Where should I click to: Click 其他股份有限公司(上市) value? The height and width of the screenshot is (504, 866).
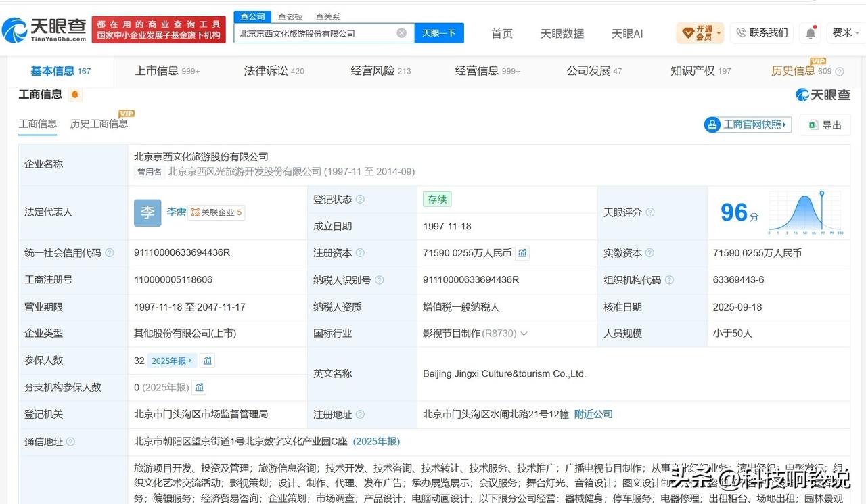coord(185,334)
